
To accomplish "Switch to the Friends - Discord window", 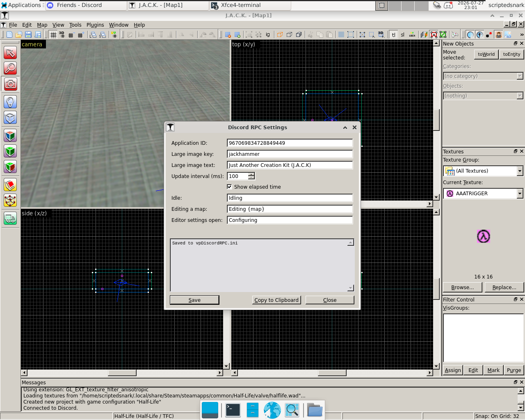I will click(x=86, y=5).
